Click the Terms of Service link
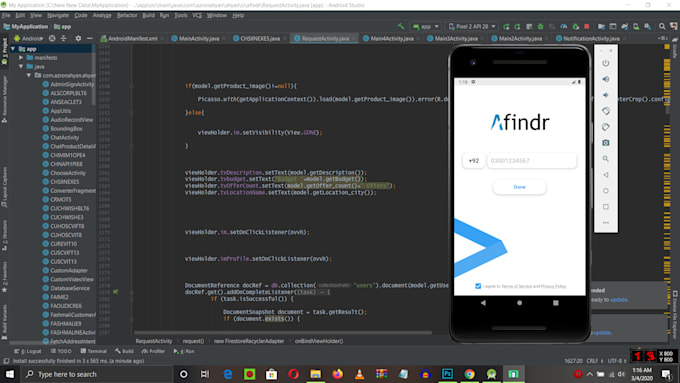Image resolution: width=680 pixels, height=383 pixels. (517, 286)
